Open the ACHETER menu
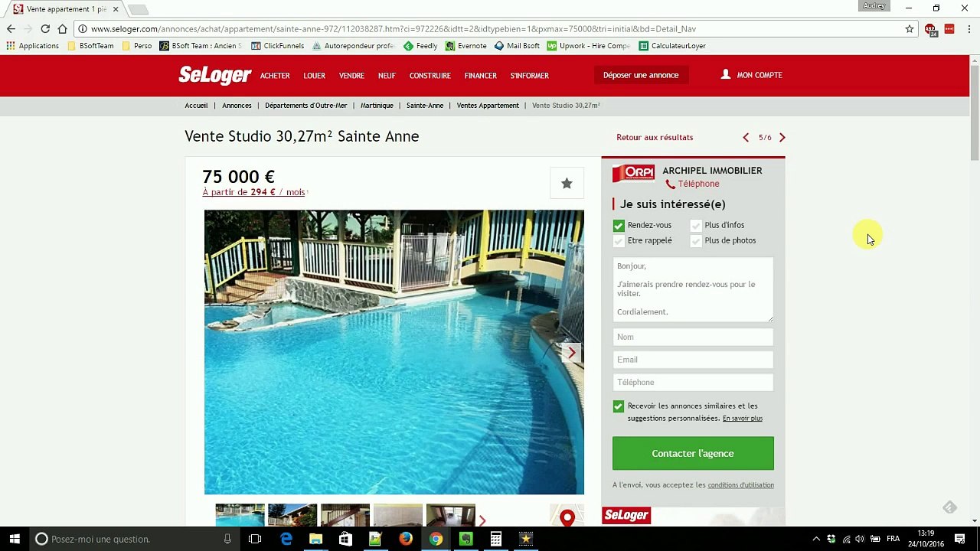Image resolution: width=980 pixels, height=551 pixels. pos(275,76)
